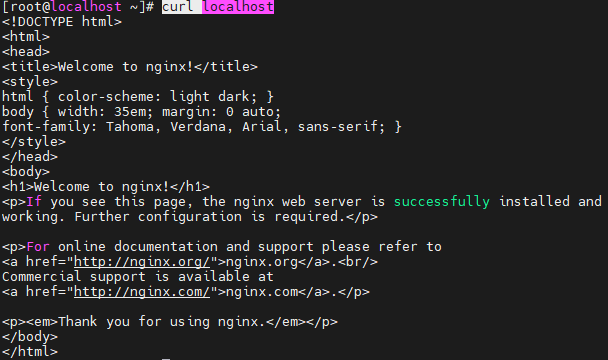
Task: Click the '<title>Welcome to nginx!</title>' line
Action: [x=130, y=67]
